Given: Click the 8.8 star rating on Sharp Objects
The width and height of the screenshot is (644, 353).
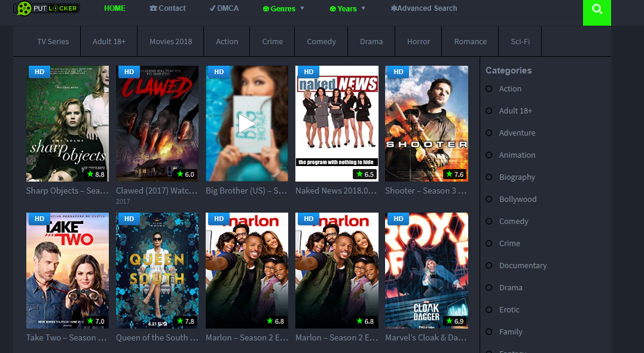Looking at the screenshot, I should tap(96, 174).
